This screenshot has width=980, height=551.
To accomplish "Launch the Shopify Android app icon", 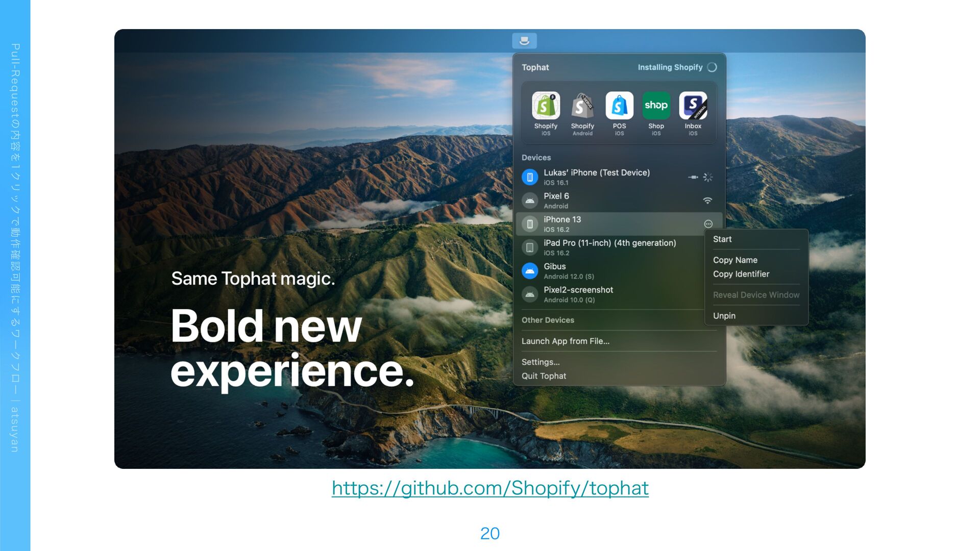I will [x=582, y=106].
